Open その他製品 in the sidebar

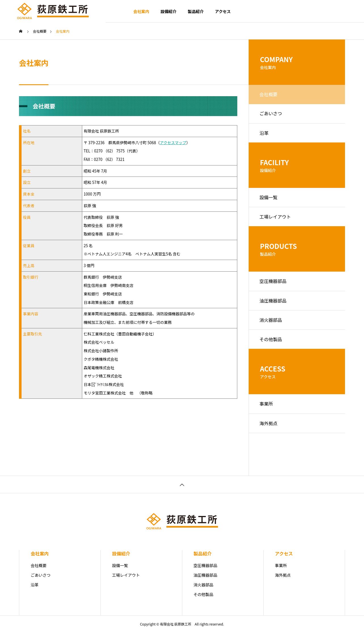pyautogui.click(x=297, y=339)
